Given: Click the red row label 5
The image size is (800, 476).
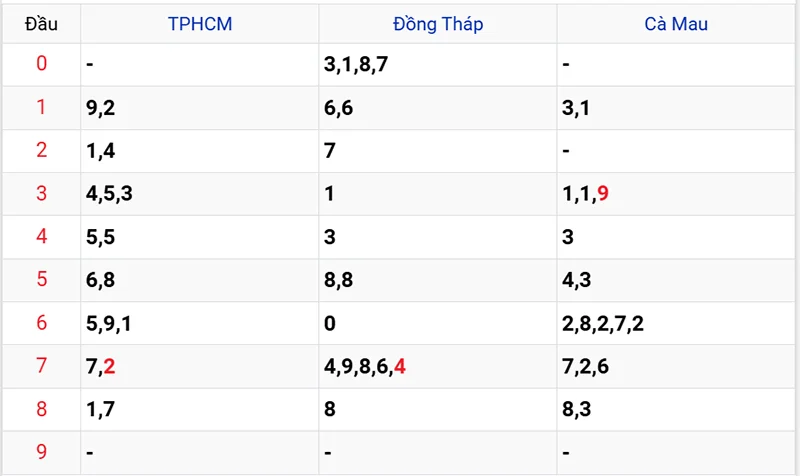Looking at the screenshot, I should [41, 280].
